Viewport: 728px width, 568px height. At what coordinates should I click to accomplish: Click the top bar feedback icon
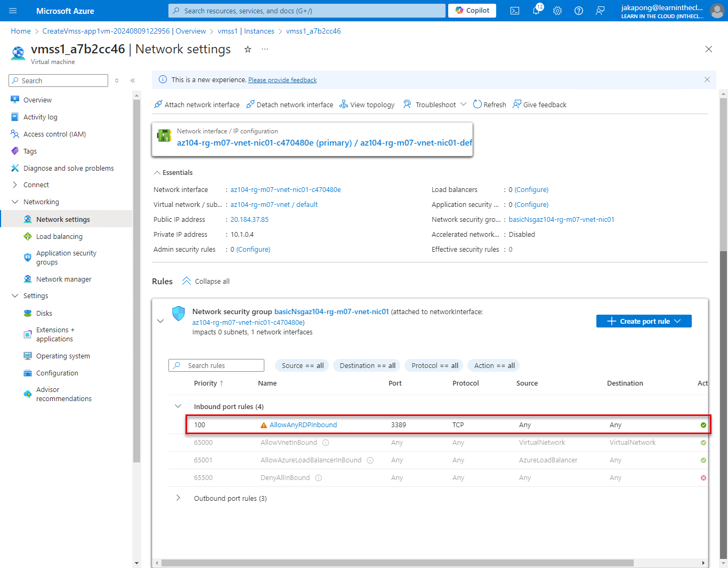600,11
